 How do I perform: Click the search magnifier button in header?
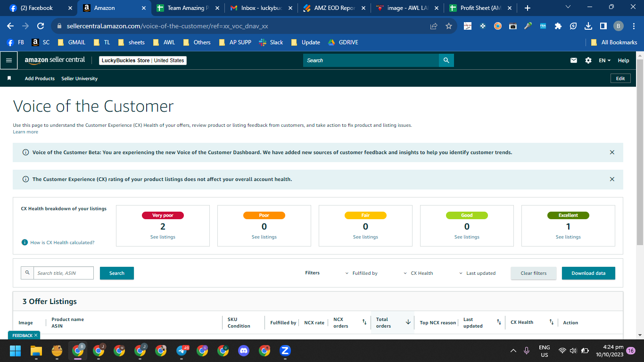coord(446,60)
